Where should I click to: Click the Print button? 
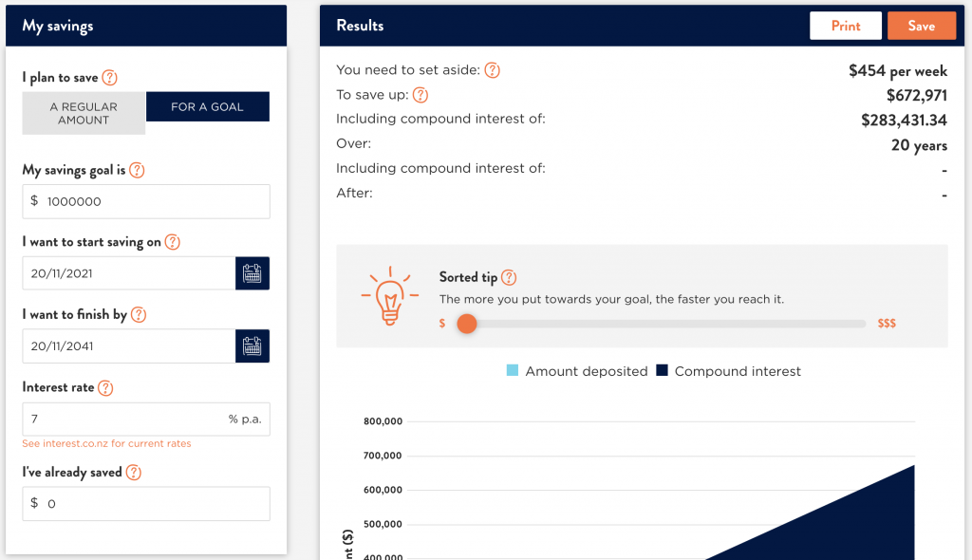845,26
